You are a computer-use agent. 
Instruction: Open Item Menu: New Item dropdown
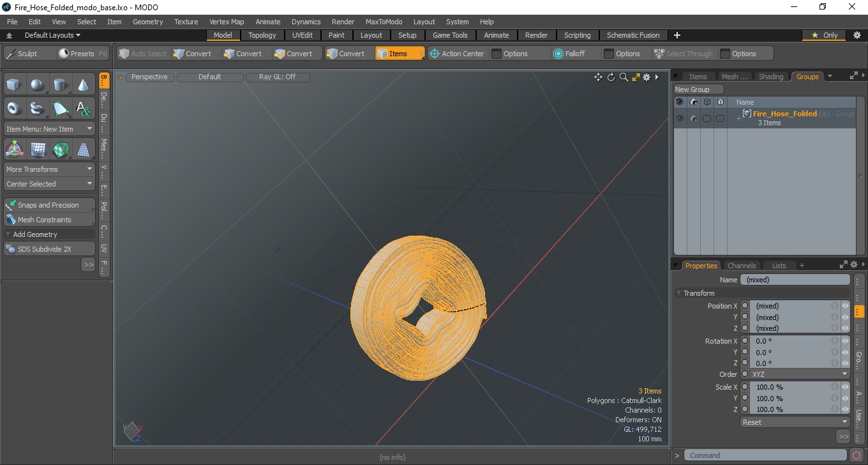coord(49,129)
